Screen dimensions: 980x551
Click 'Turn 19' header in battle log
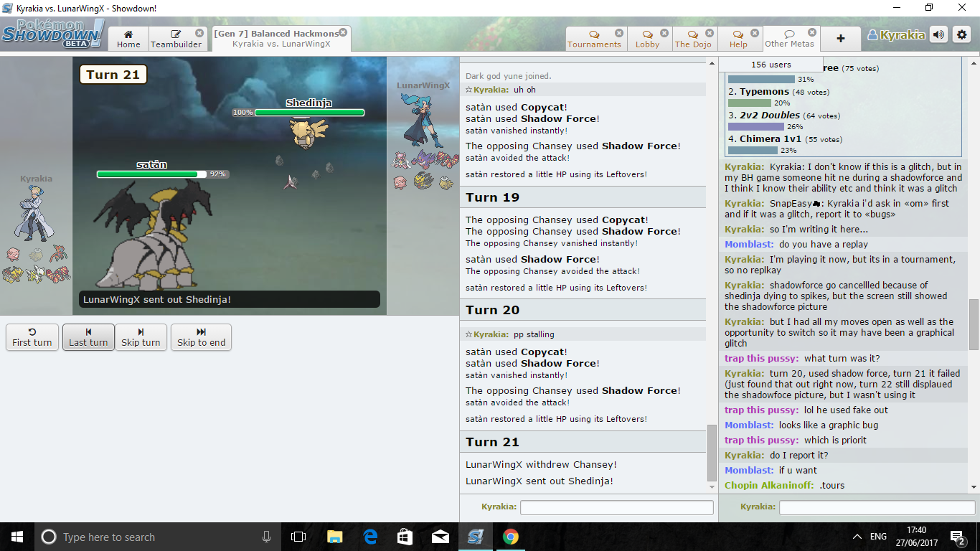[x=492, y=197]
